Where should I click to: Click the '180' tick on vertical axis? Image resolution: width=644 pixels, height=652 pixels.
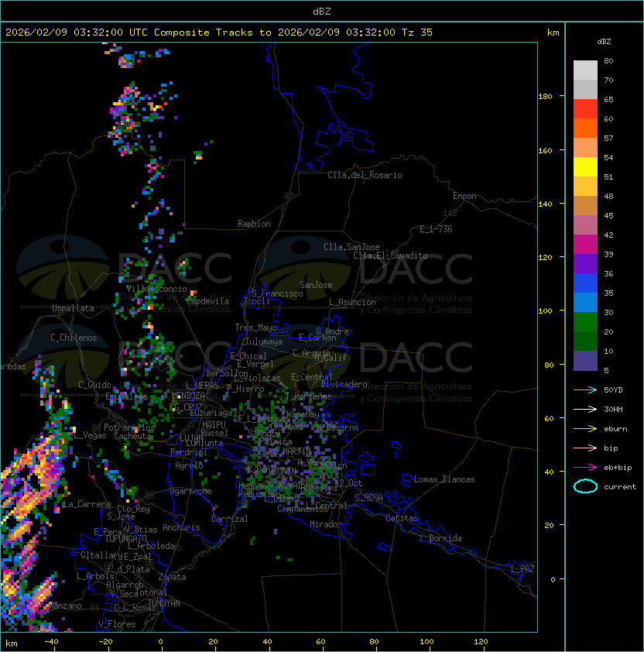(545, 97)
